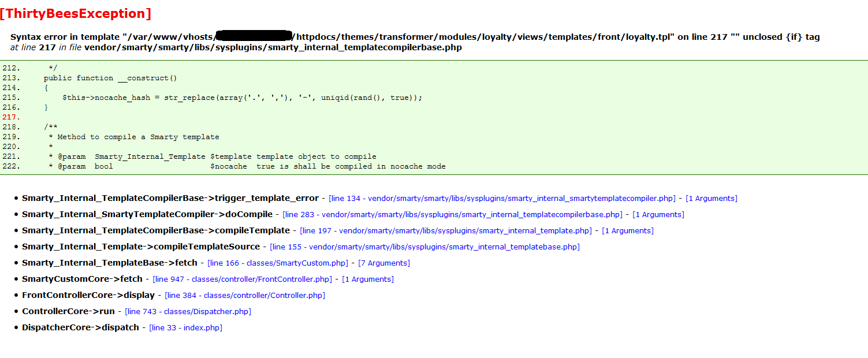Expand 1 Arguments for SmartyCustomCore->fetch

368,279
